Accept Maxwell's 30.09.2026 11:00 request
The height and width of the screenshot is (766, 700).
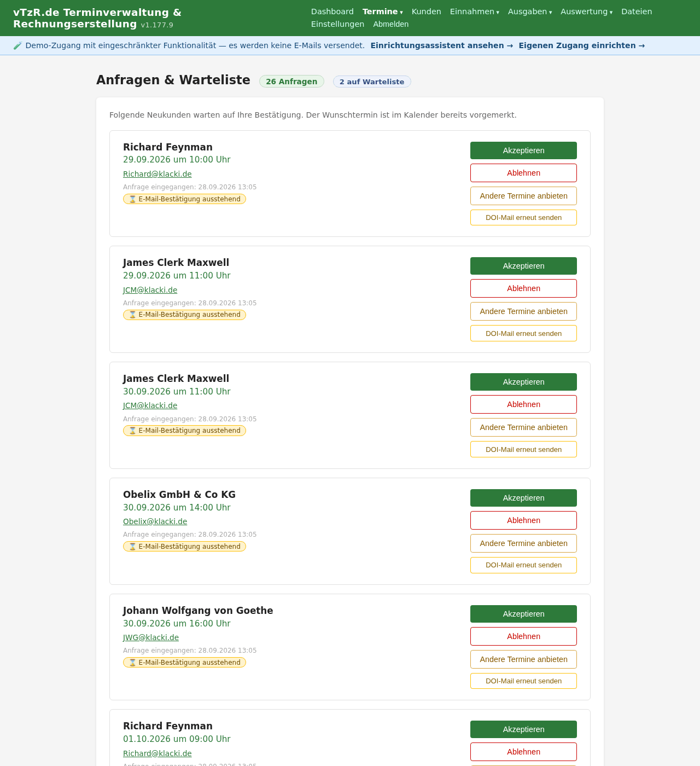[x=523, y=382]
